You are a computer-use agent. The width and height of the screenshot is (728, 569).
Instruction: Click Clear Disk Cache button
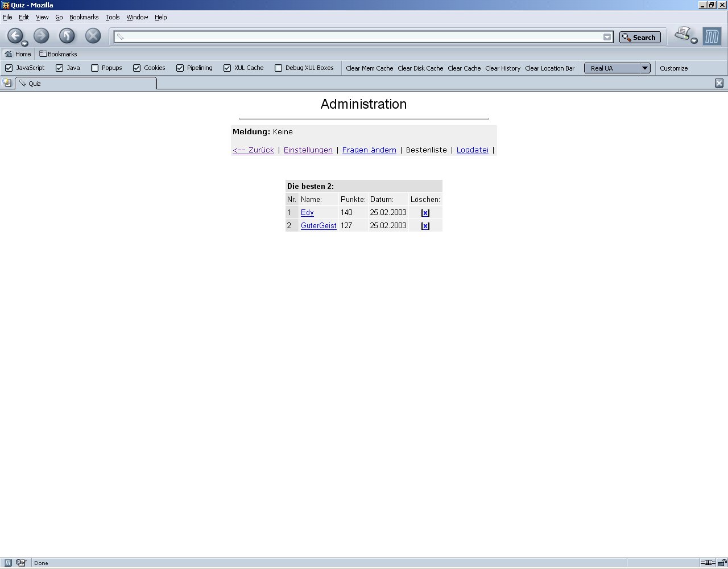point(420,68)
